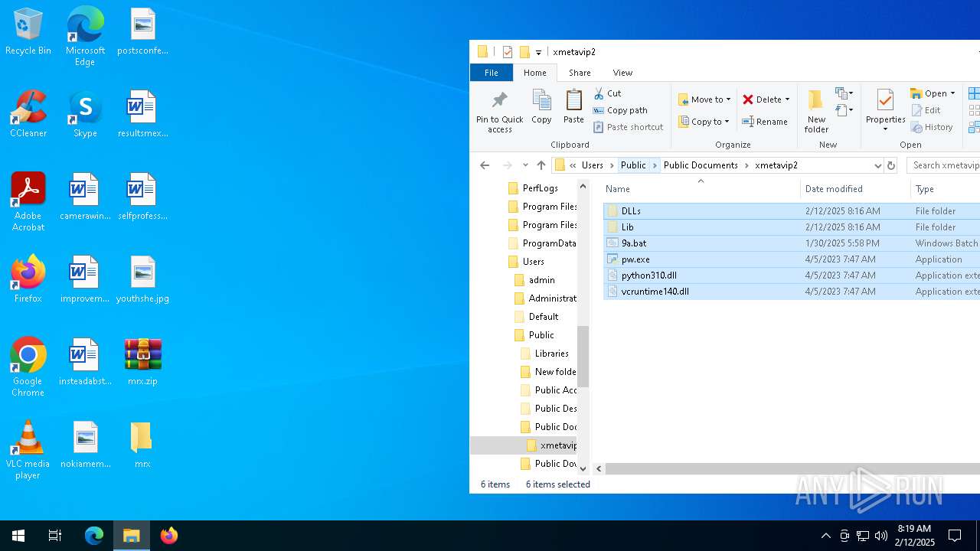Open Task View on taskbar
This screenshot has height=551, width=980.
click(55, 536)
